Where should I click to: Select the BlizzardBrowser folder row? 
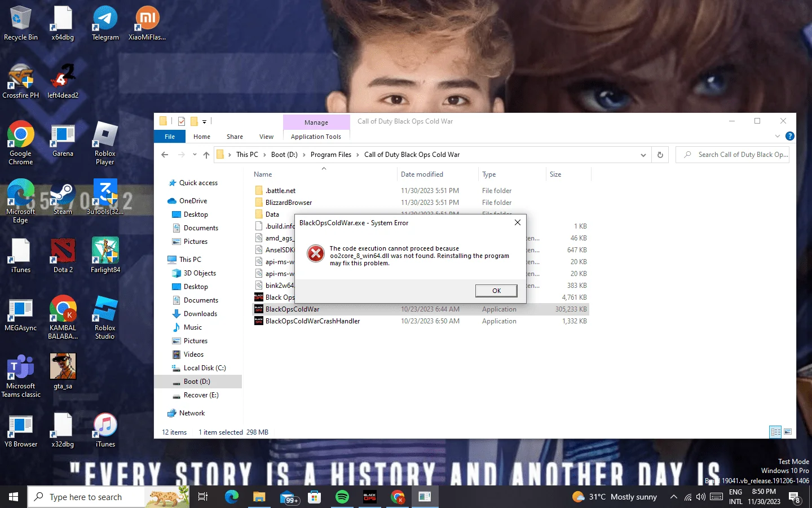pos(421,203)
